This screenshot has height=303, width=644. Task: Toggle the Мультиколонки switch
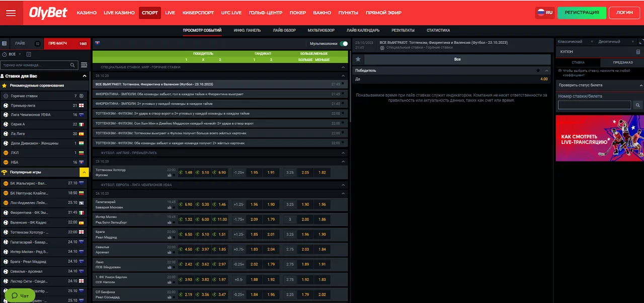pos(344,44)
